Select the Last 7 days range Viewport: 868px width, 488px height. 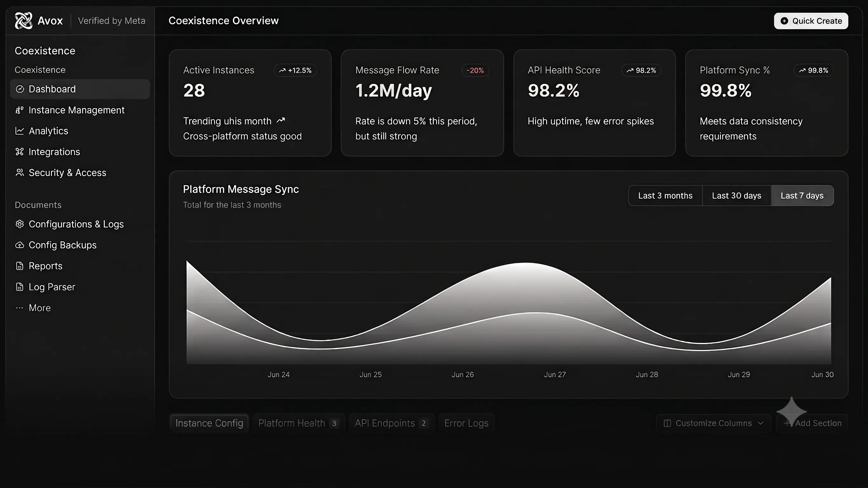click(x=802, y=196)
